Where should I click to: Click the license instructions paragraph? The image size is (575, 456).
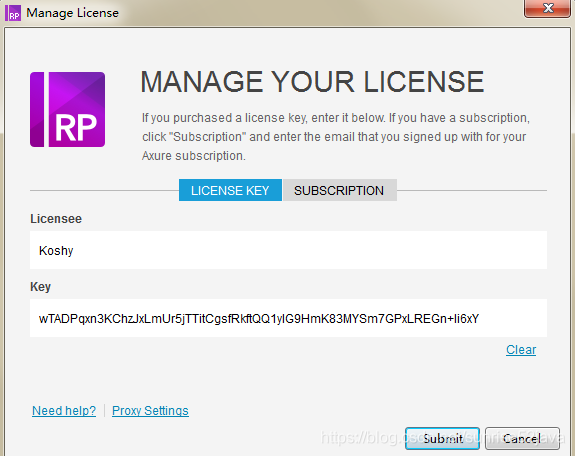click(336, 137)
